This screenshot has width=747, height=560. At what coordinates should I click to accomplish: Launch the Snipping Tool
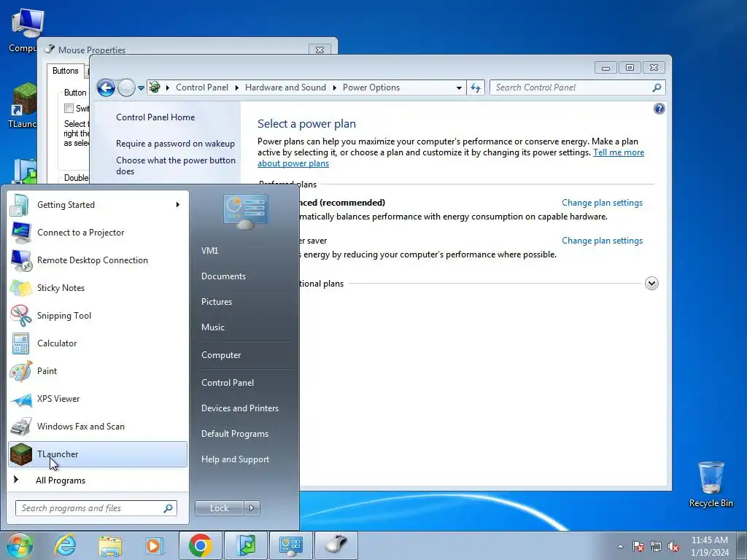point(98,315)
